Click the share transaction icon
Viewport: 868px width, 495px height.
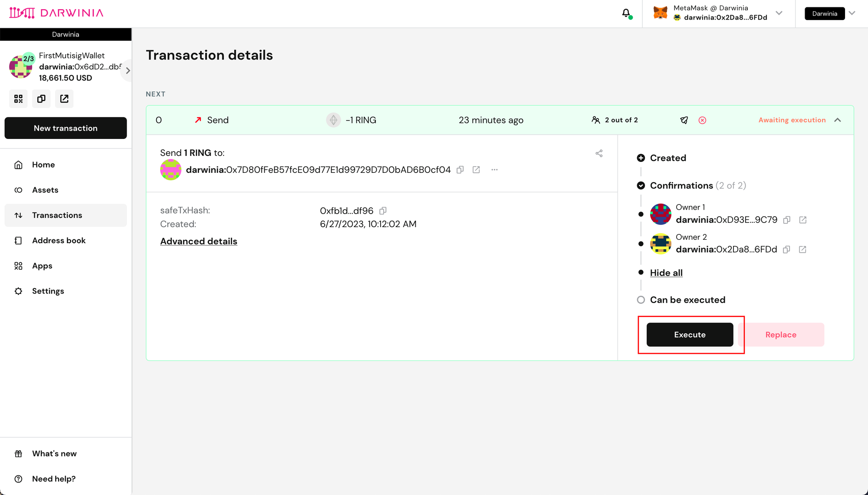599,153
